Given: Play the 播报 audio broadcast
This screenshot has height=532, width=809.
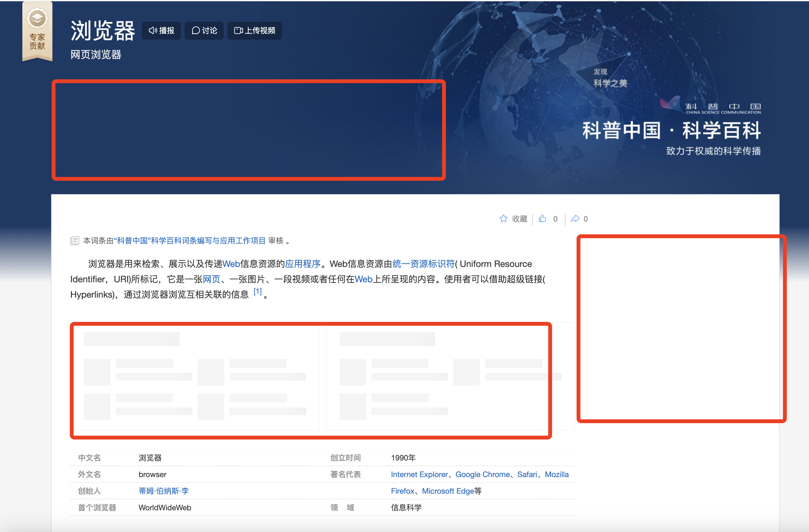Looking at the screenshot, I should (161, 31).
